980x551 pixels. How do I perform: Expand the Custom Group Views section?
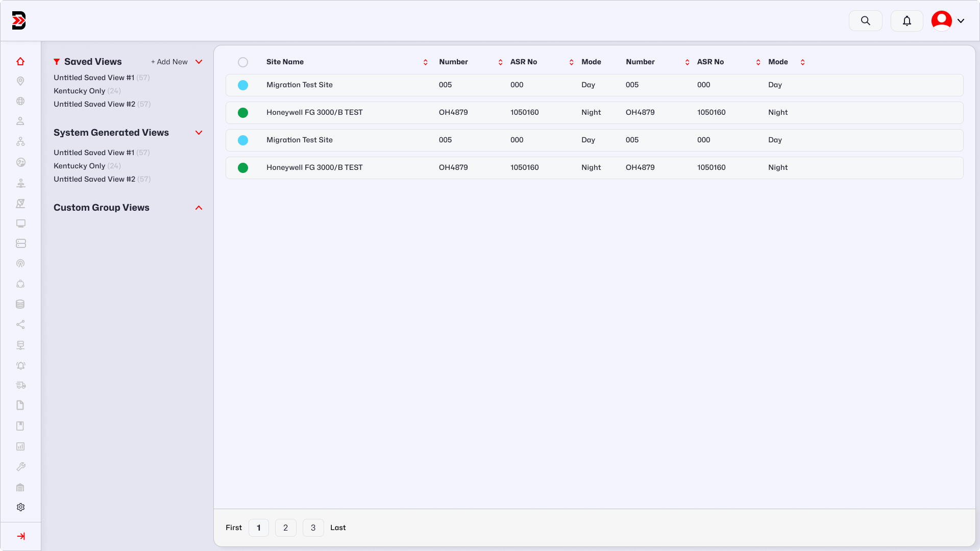point(199,208)
